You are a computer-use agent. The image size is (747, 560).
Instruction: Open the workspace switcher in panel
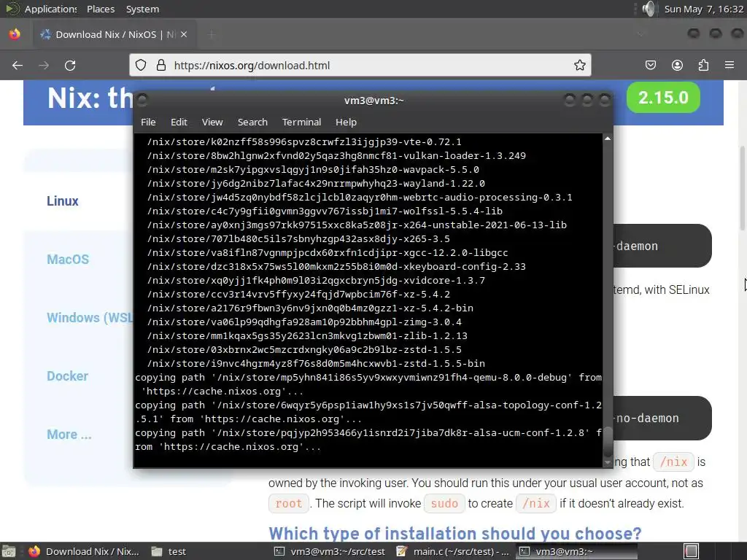click(x=692, y=551)
